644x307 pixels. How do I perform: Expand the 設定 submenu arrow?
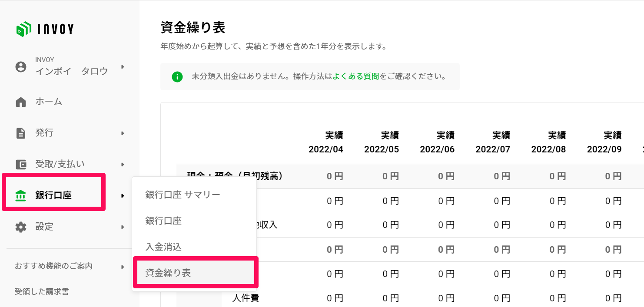pyautogui.click(x=123, y=227)
